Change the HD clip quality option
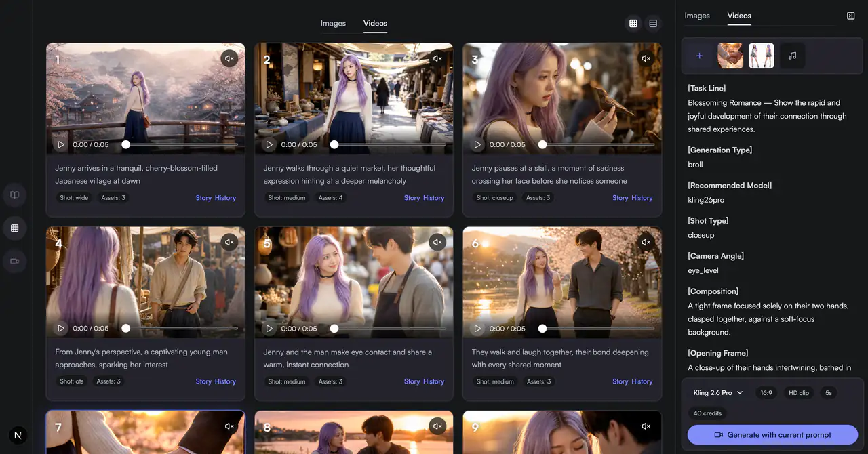 click(799, 393)
